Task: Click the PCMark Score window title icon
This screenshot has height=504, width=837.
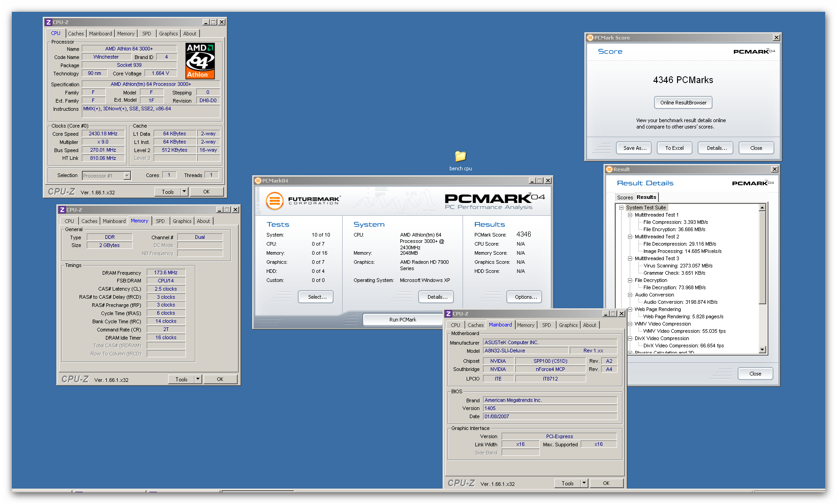Action: [x=590, y=38]
